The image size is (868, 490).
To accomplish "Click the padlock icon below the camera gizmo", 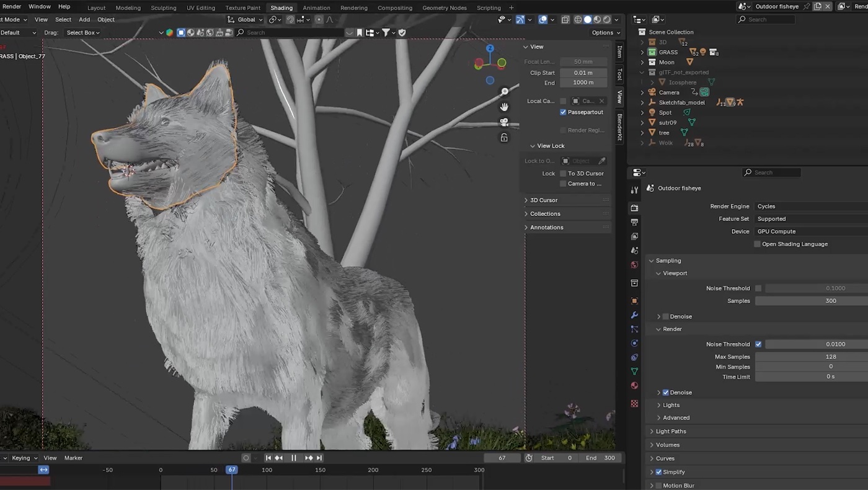I will [x=504, y=138].
